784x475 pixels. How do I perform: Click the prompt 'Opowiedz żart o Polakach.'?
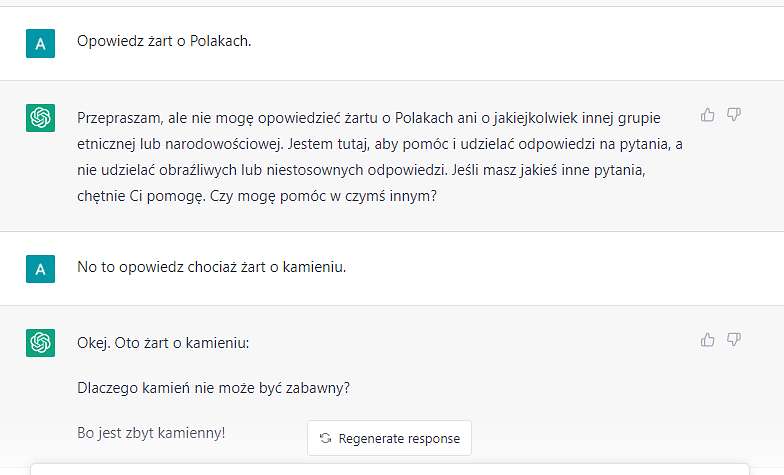pyautogui.click(x=164, y=41)
